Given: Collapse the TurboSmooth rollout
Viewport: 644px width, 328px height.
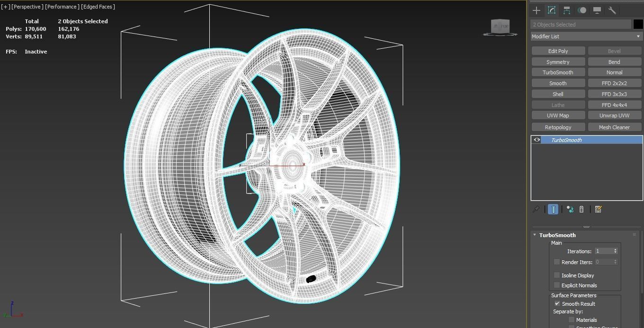Looking at the screenshot, I should pyautogui.click(x=535, y=235).
